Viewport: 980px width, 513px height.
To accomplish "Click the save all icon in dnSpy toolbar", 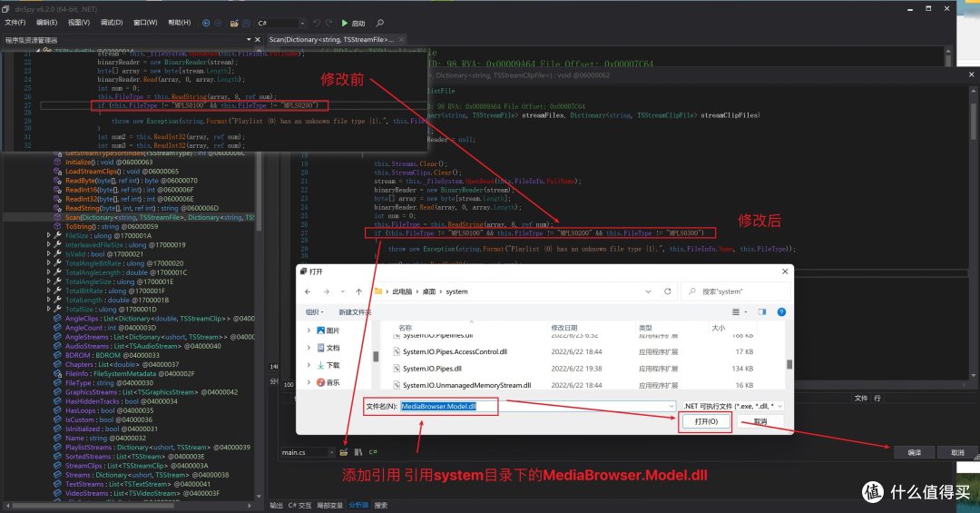I will pyautogui.click(x=246, y=23).
